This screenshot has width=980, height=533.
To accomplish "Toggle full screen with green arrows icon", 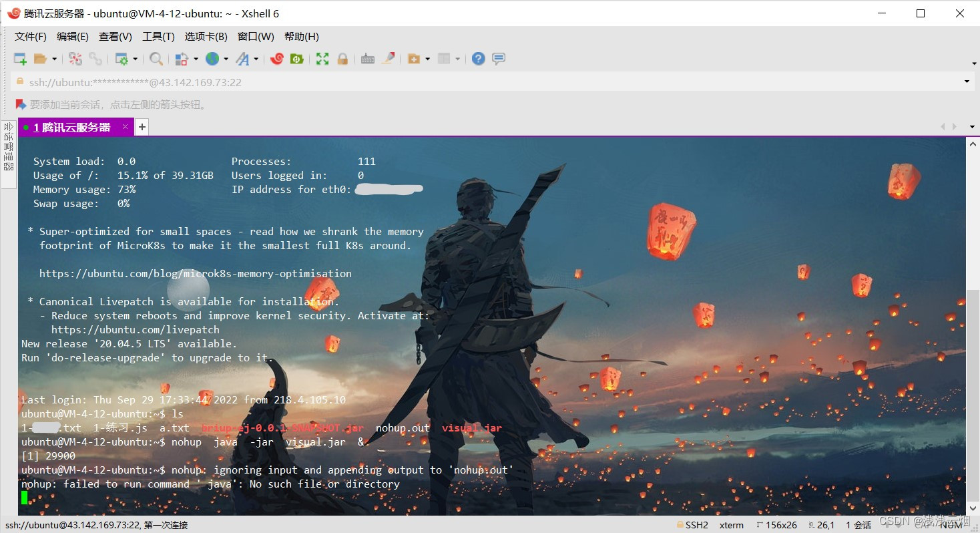I will tap(322, 59).
